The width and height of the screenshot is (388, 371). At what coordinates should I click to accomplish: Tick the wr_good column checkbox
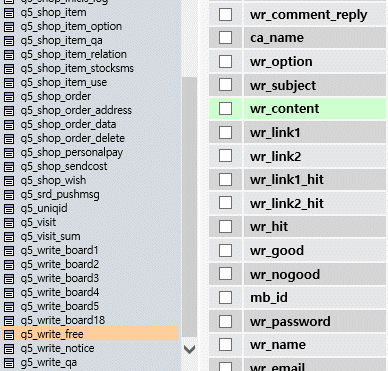pyautogui.click(x=225, y=250)
